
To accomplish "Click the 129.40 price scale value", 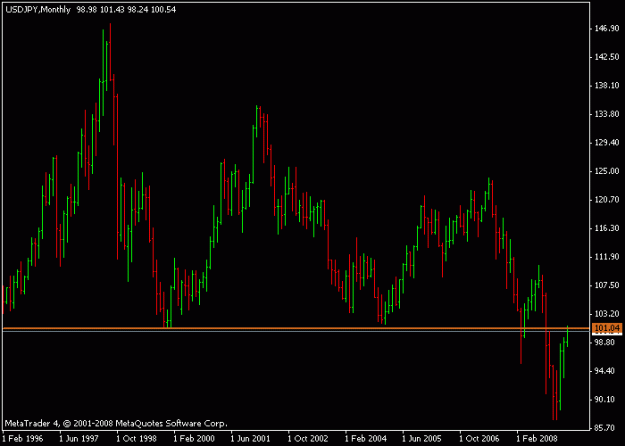I will point(607,142).
